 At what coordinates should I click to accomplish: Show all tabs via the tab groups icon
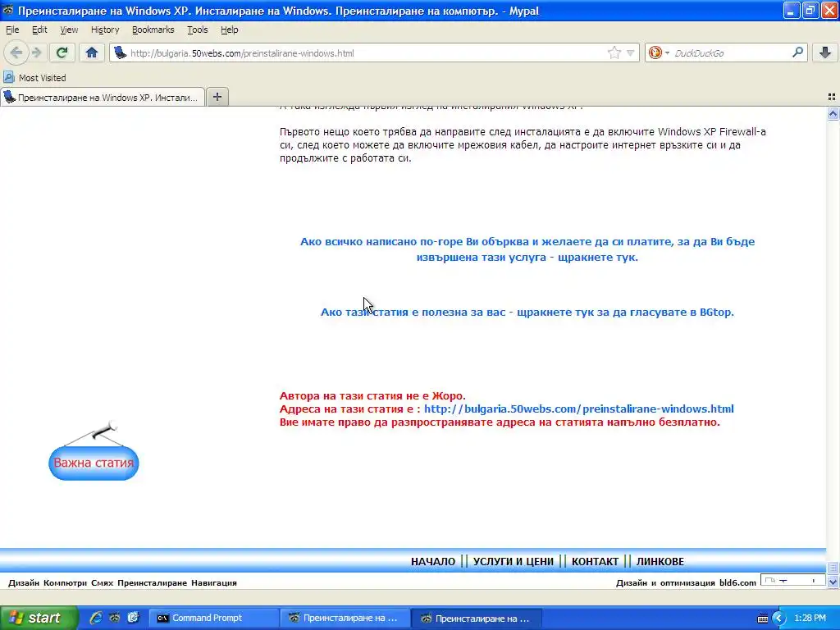[832, 97]
